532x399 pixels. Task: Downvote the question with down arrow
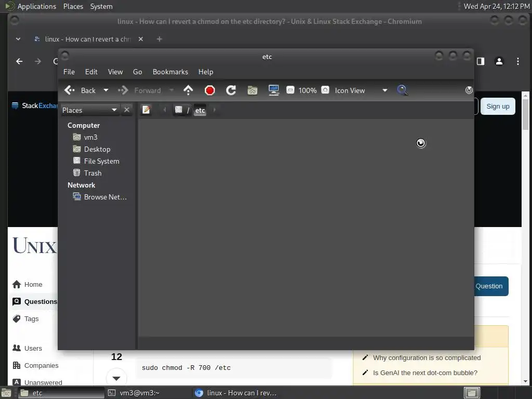click(116, 378)
